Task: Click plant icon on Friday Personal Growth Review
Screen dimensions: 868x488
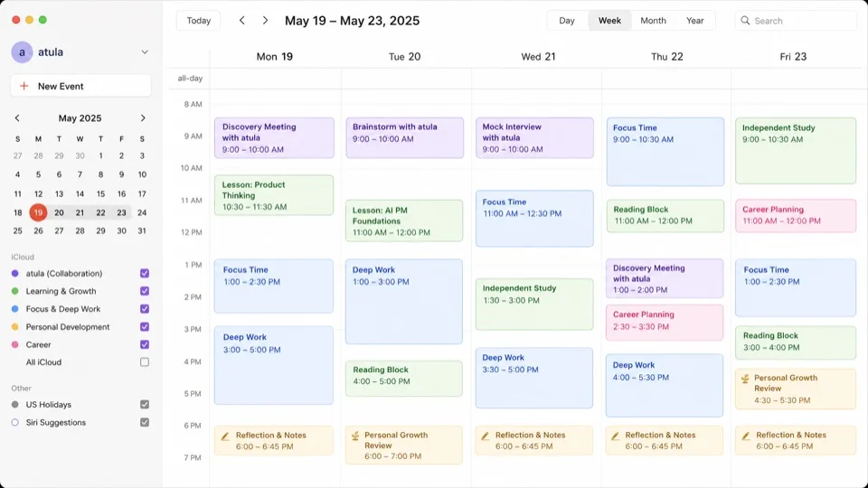Action: tap(745, 379)
